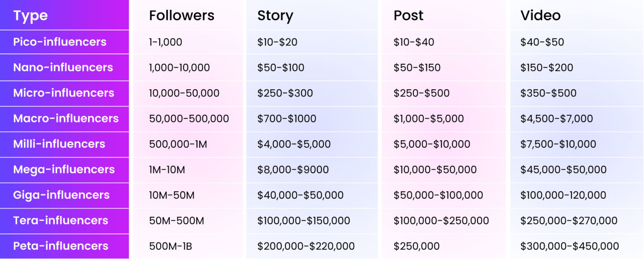Select the Pico-influencers row label

click(x=60, y=42)
